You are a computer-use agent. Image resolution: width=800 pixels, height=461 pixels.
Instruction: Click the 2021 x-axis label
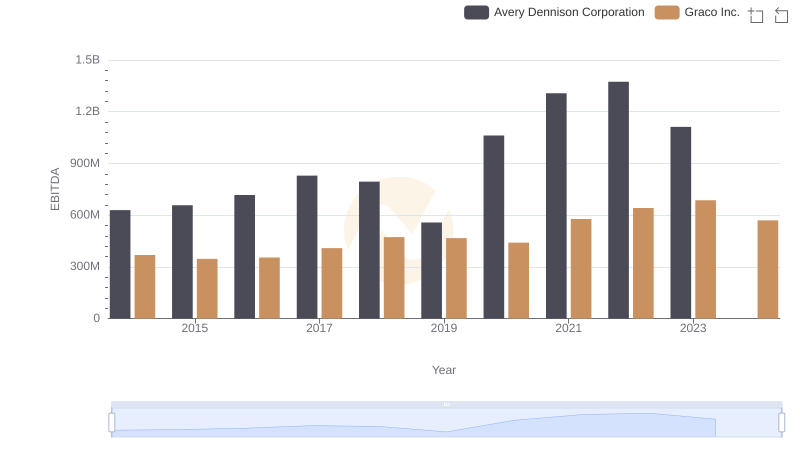[568, 328]
